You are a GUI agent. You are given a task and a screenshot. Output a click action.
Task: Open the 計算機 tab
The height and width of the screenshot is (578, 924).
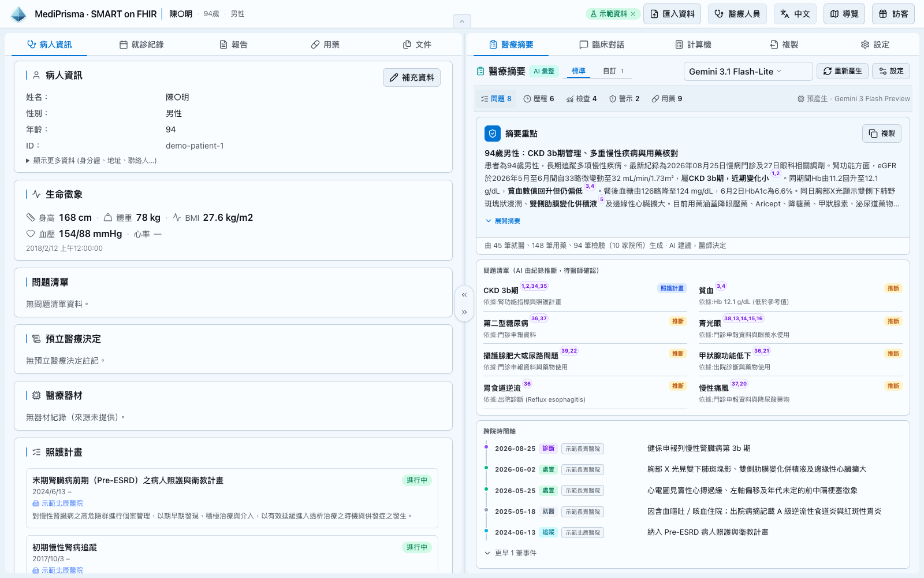click(x=693, y=45)
